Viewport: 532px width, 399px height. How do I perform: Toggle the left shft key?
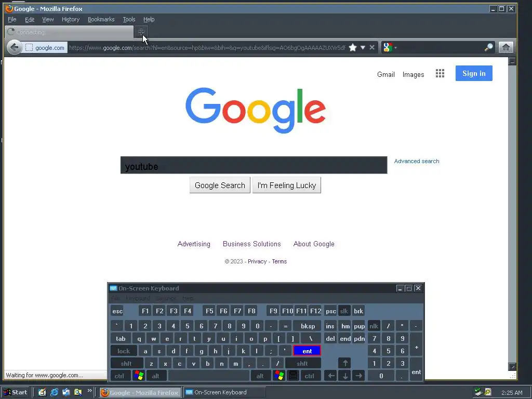127,363
